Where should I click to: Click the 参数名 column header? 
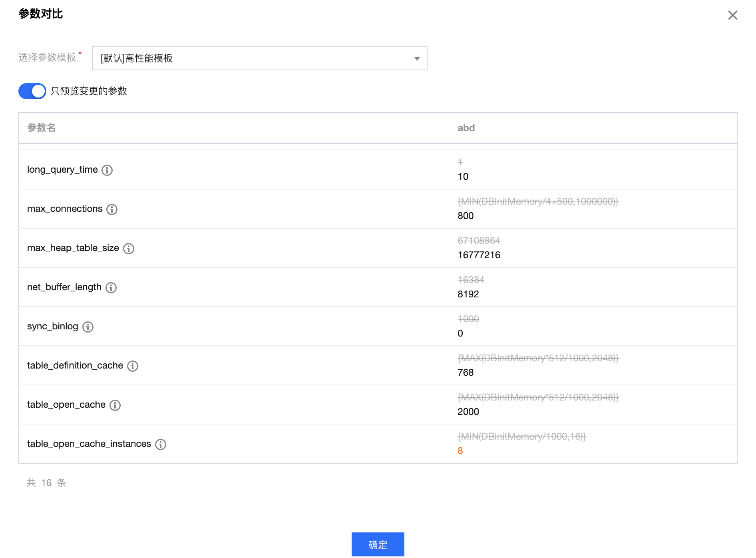point(42,128)
